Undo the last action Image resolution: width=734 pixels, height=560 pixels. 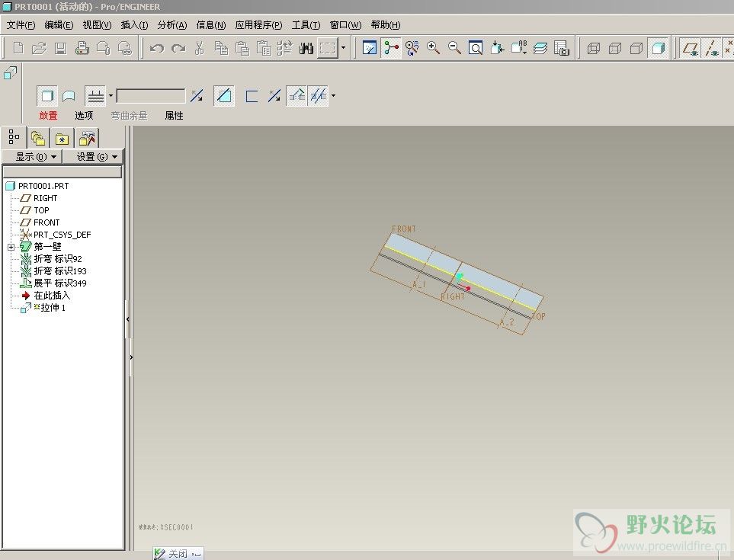(157, 48)
